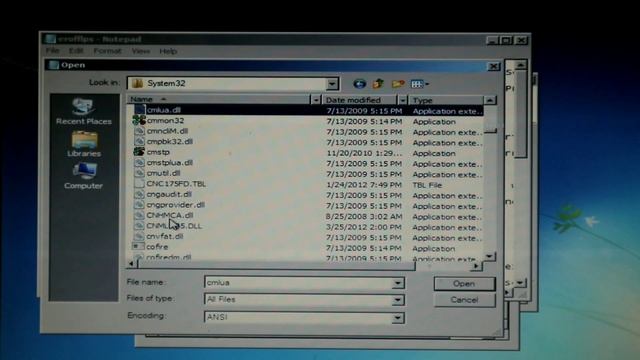Open the Edit menu in Notepad
640x360 pixels.
click(76, 51)
